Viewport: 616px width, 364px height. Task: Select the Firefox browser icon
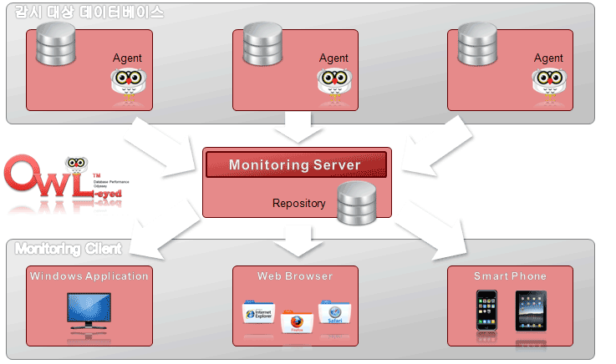pos(293,321)
